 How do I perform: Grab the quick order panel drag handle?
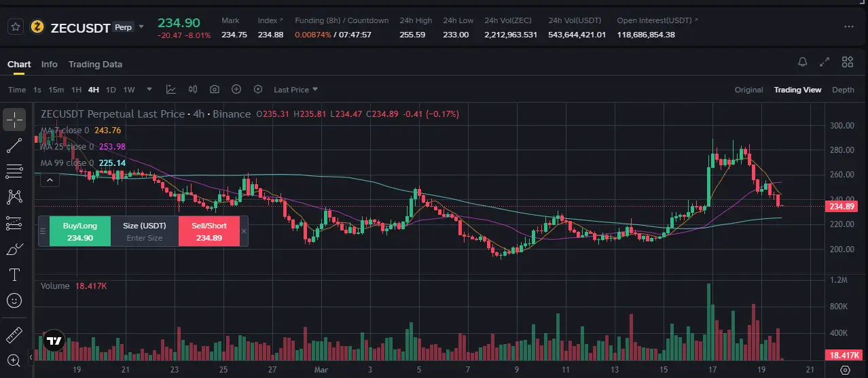click(43, 231)
